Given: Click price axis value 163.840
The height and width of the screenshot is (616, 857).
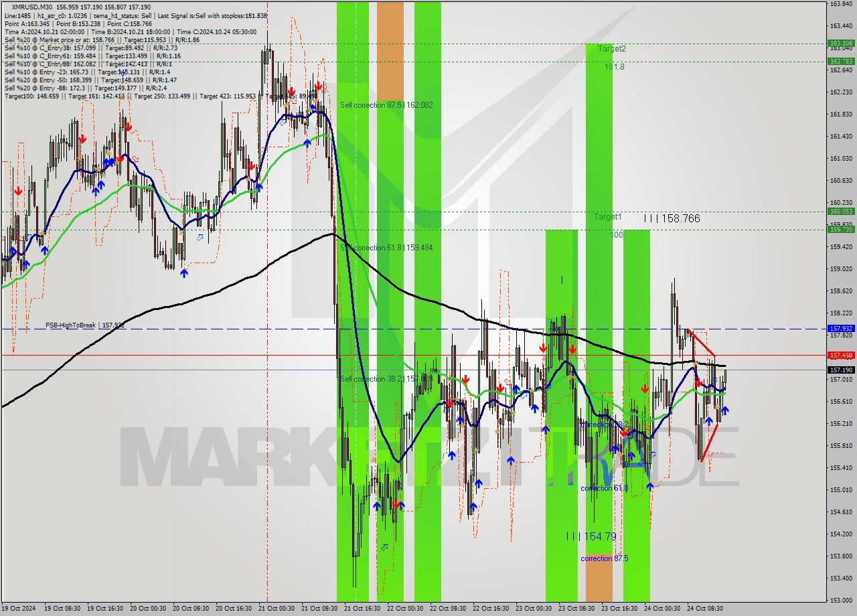Looking at the screenshot, I should point(841,4).
